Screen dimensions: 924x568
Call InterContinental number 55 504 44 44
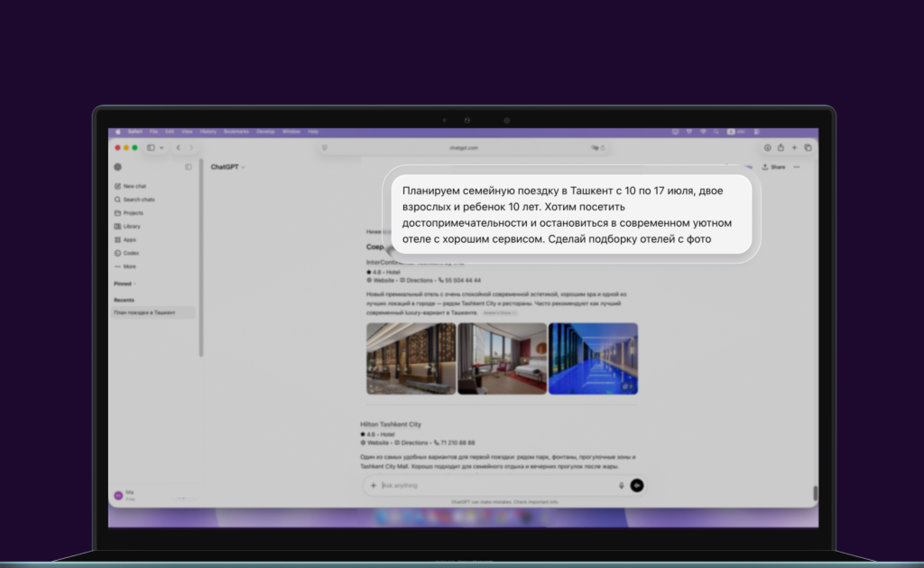[x=460, y=280]
